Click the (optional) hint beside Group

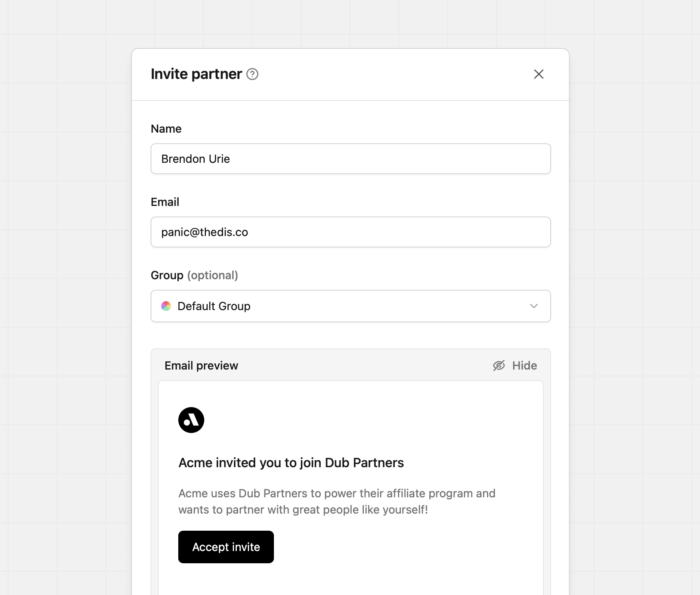point(212,275)
